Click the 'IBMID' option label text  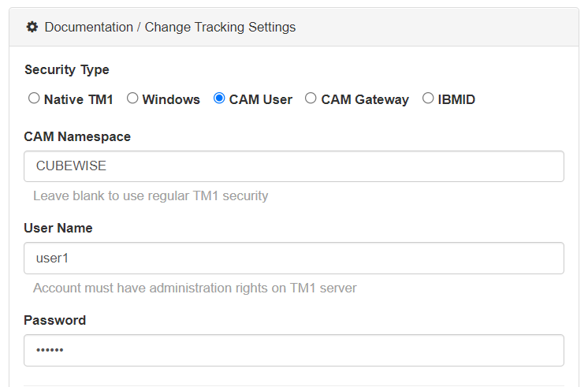456,99
